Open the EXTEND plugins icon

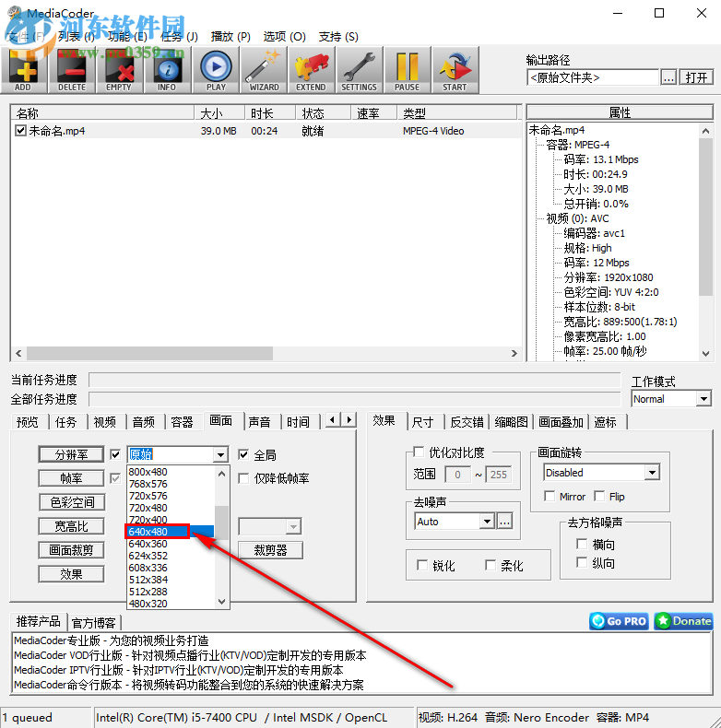(312, 70)
